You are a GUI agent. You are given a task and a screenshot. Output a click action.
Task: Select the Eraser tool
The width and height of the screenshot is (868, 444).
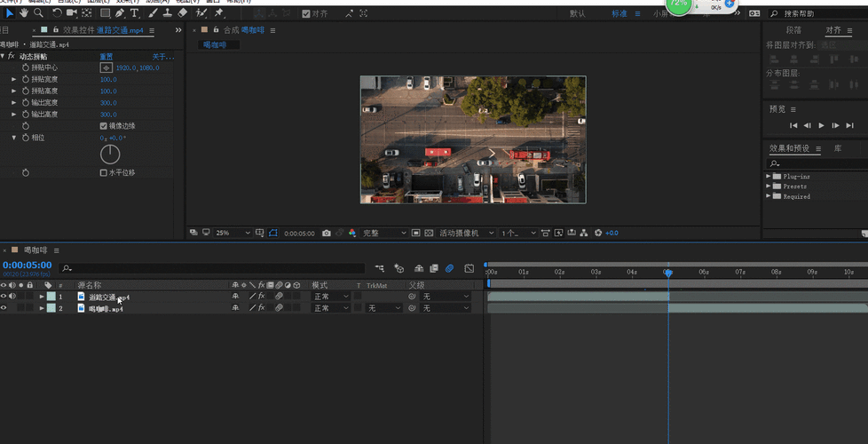pyautogui.click(x=183, y=12)
